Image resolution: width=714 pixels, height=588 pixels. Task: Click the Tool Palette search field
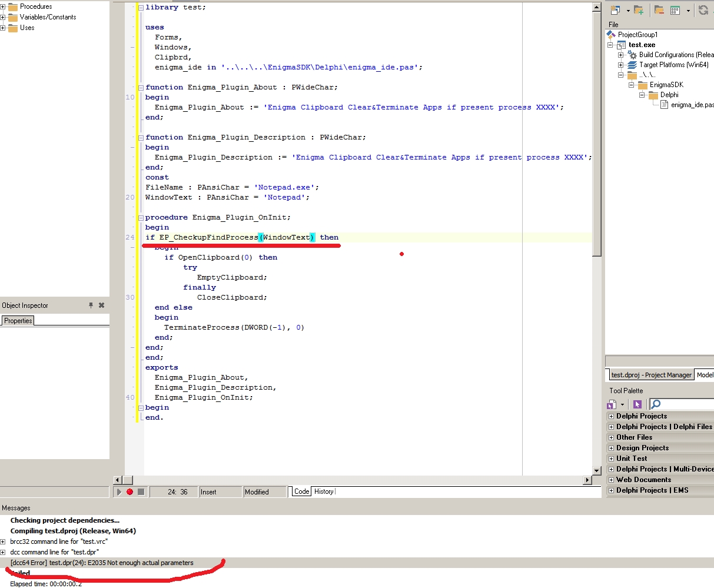click(x=686, y=404)
